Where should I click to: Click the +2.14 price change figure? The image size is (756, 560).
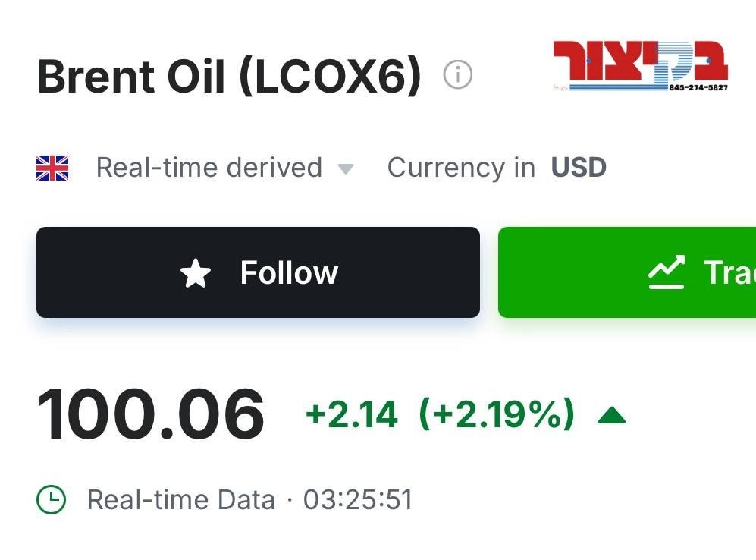(352, 414)
